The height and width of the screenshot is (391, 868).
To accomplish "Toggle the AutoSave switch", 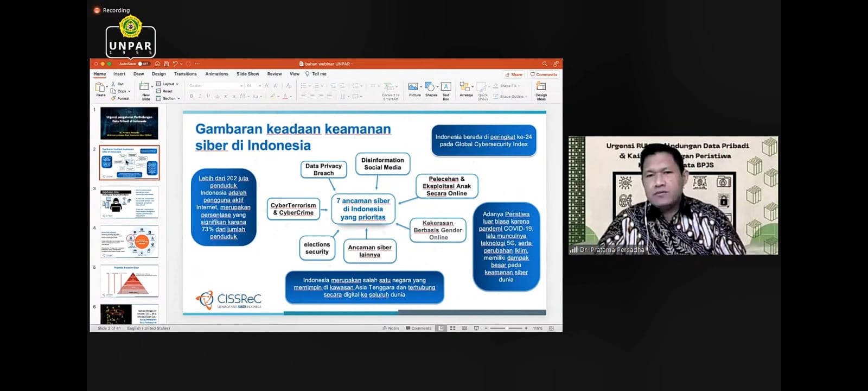I will coord(143,64).
